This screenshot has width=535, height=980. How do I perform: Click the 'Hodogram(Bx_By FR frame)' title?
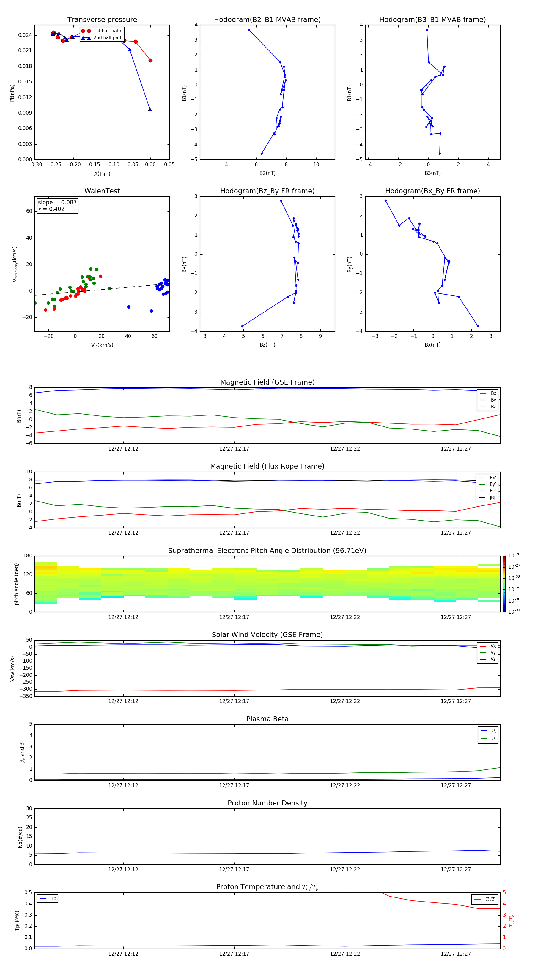(432, 191)
